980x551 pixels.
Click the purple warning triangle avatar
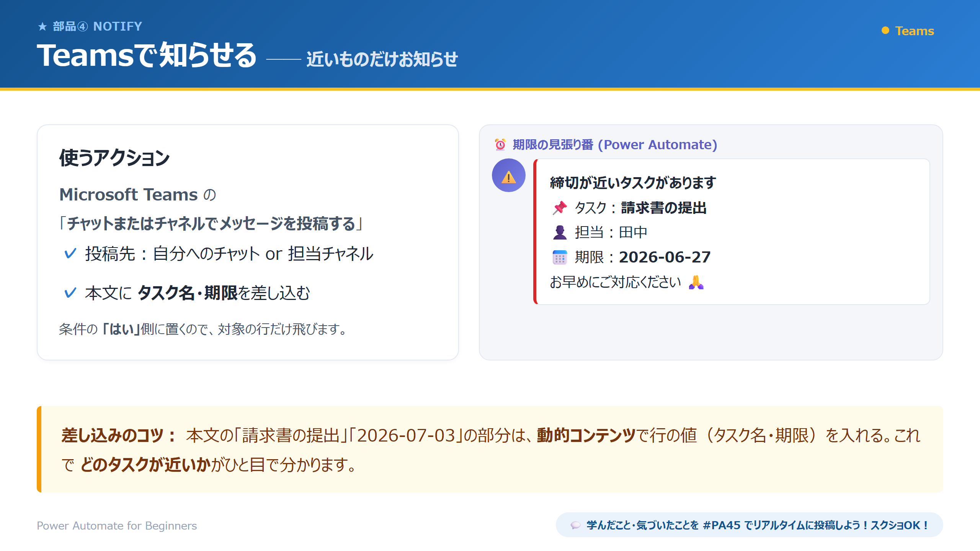point(509,175)
